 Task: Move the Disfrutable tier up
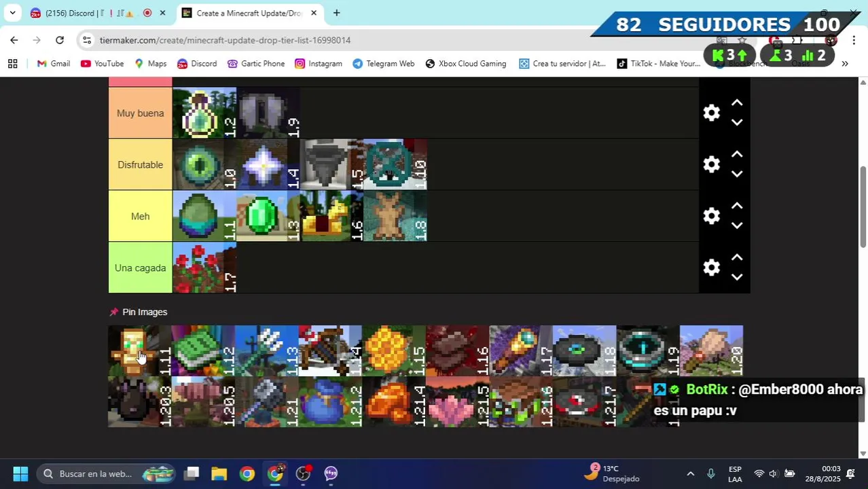point(737,155)
